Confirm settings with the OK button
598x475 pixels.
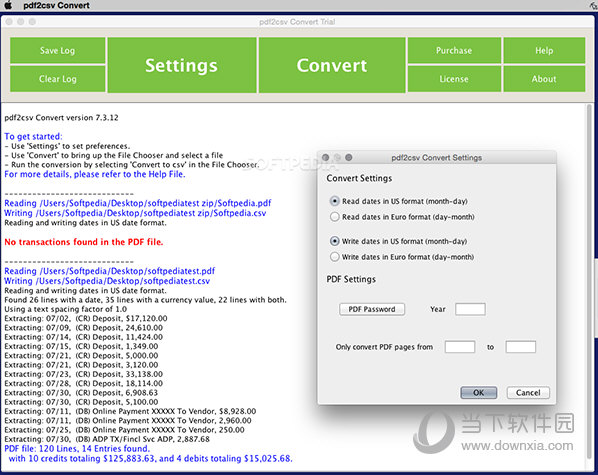point(479,393)
